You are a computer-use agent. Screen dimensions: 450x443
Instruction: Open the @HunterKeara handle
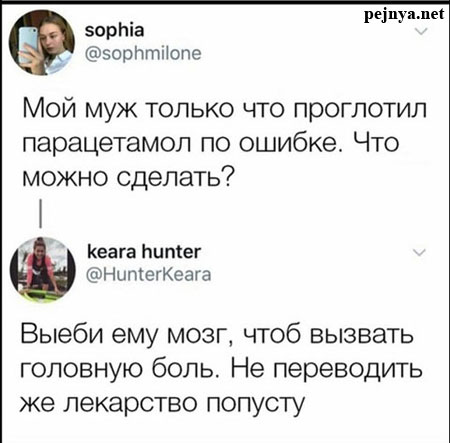(149, 275)
